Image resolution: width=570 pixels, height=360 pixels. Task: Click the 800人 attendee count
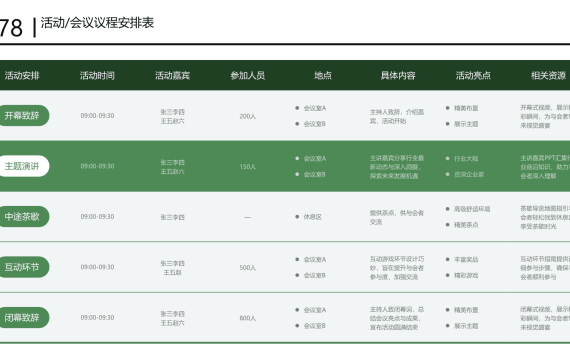tap(248, 319)
